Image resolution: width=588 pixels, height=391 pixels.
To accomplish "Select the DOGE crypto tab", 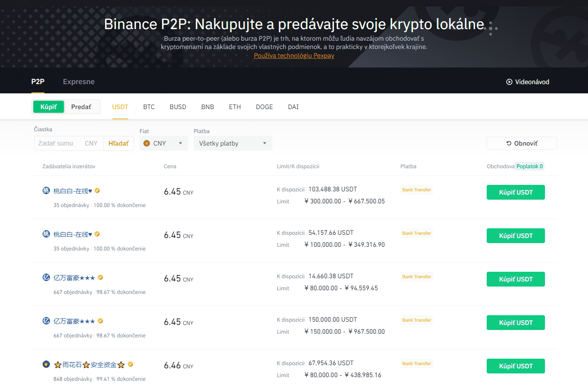I will (264, 107).
